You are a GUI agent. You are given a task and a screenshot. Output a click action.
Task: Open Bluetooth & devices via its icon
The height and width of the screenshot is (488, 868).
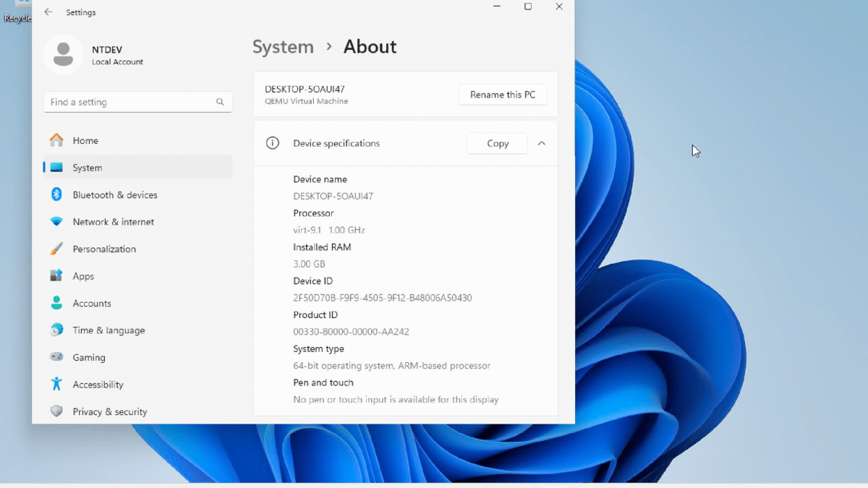[56, 194]
